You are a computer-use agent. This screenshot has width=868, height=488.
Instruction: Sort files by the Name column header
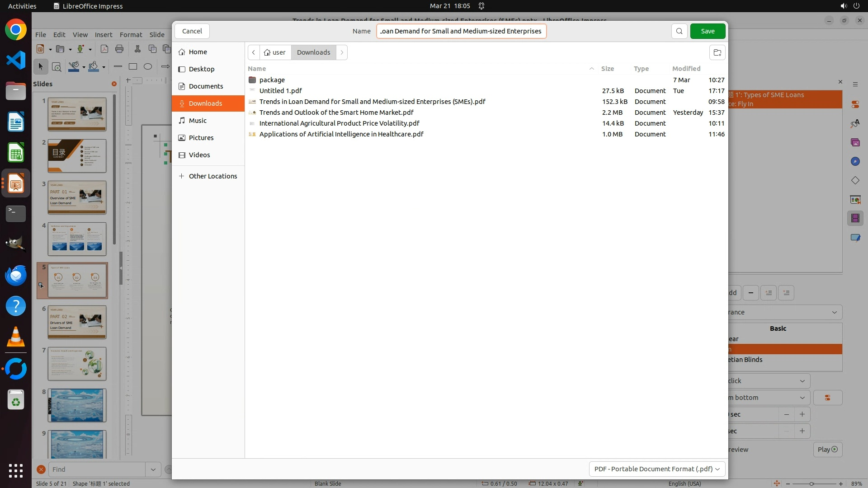(257, 69)
